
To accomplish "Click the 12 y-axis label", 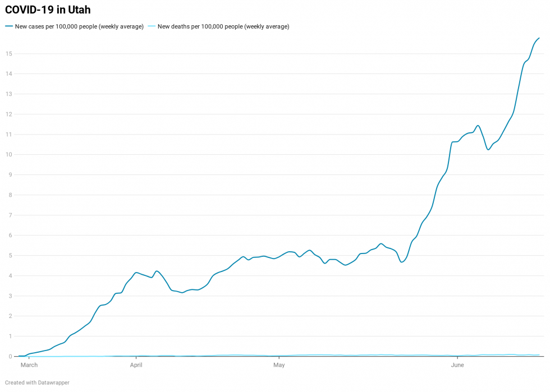I will (x=9, y=114).
